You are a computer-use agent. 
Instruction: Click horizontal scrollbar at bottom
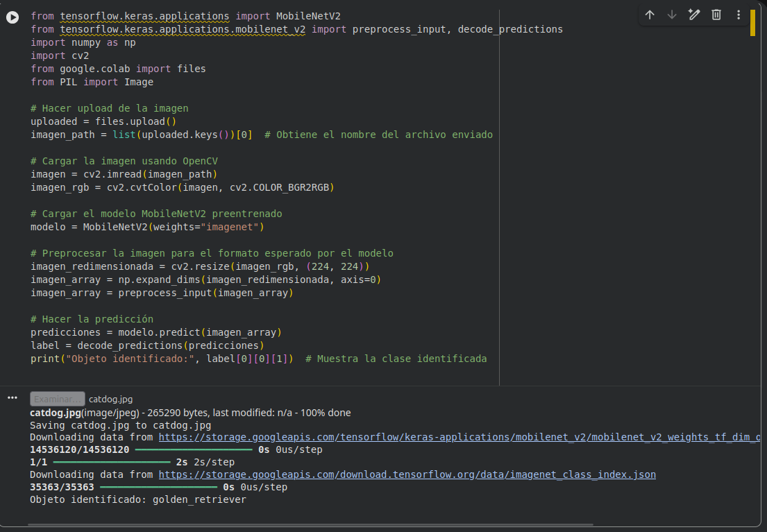(310, 524)
